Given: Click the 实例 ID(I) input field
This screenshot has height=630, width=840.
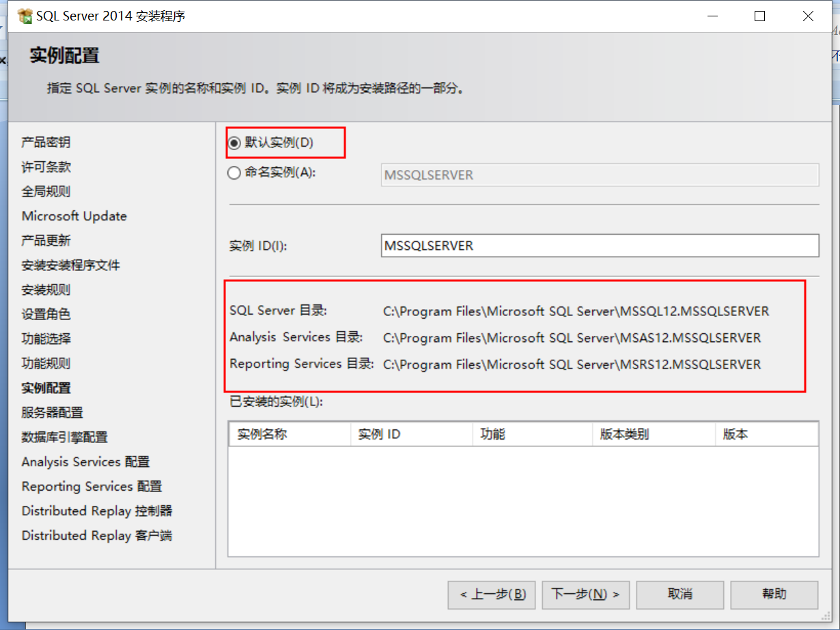Looking at the screenshot, I should pos(600,246).
